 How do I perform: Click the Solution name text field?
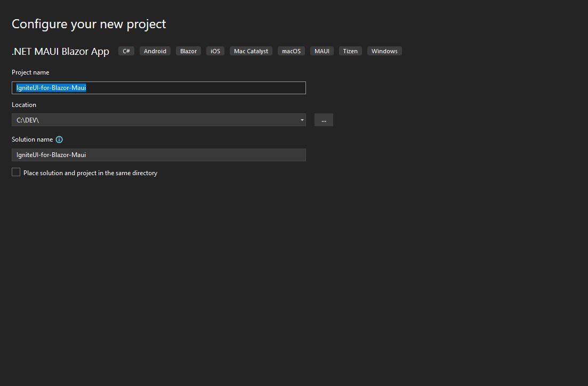(158, 155)
